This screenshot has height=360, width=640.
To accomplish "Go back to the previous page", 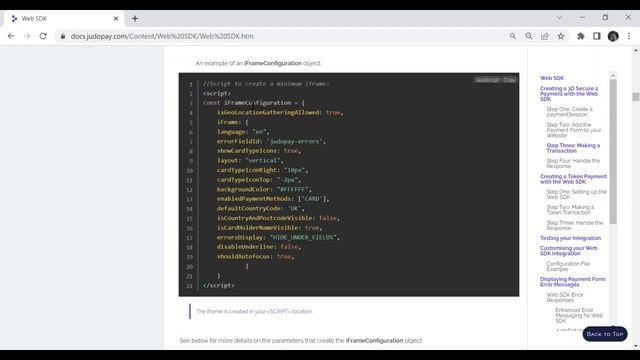I will (x=11, y=36).
